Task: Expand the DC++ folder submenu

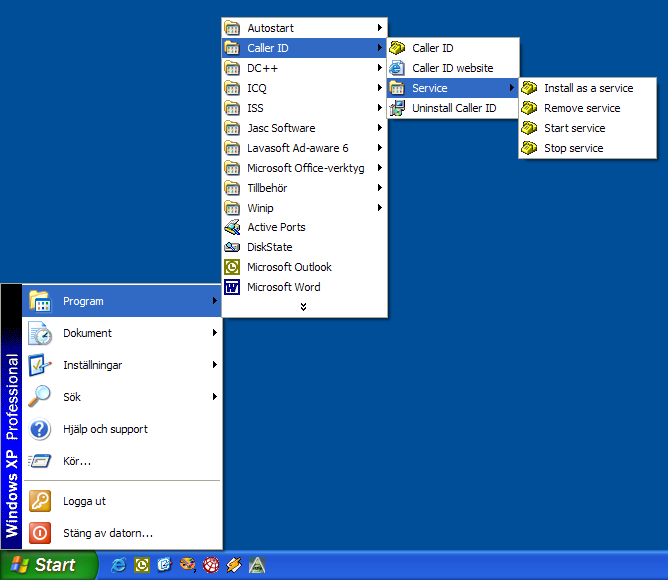Action: (304, 68)
